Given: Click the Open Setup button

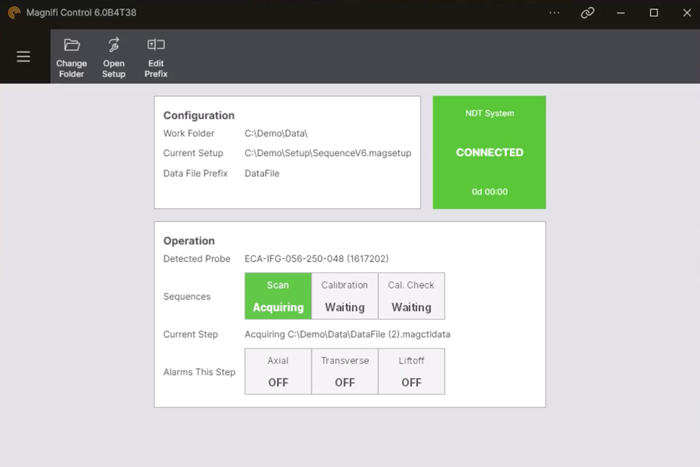Looking at the screenshot, I should coord(114,58).
